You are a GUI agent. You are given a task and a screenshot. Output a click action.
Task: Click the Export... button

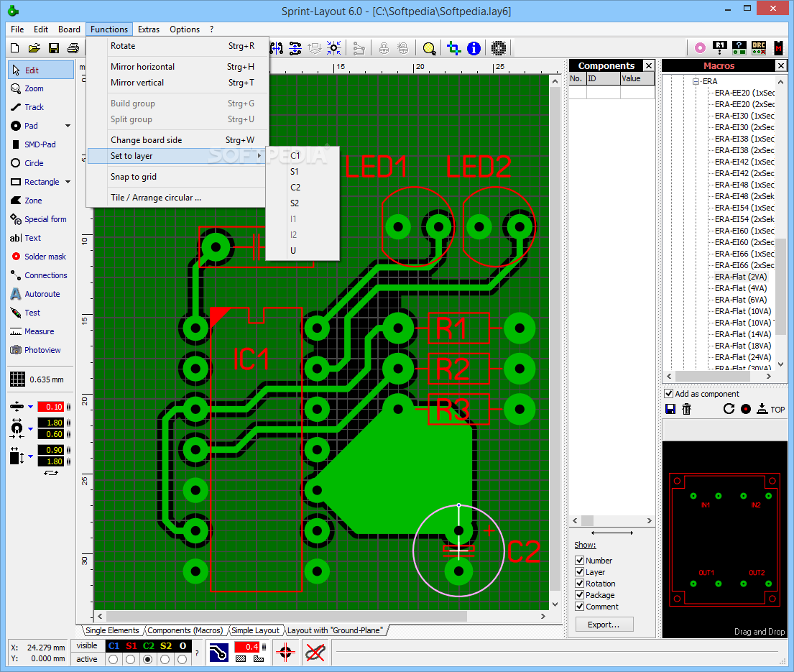coord(604,625)
